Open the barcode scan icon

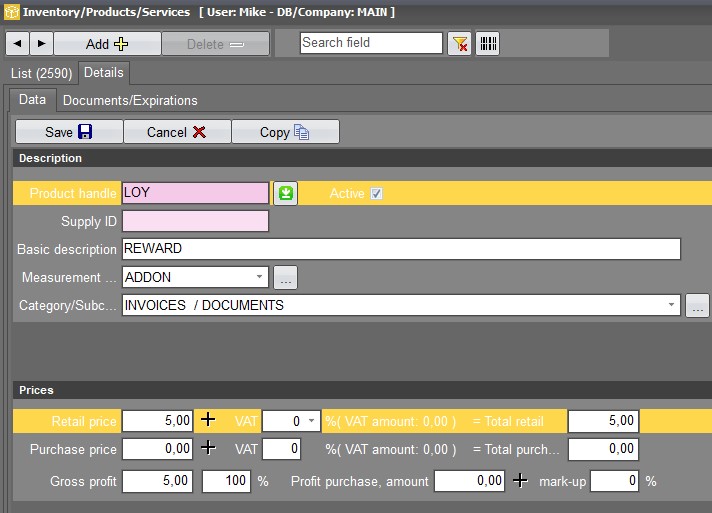click(x=488, y=44)
